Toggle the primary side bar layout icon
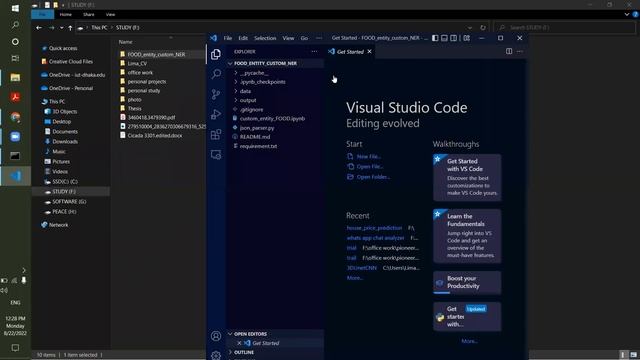This screenshot has height=360, width=640. 435,38
